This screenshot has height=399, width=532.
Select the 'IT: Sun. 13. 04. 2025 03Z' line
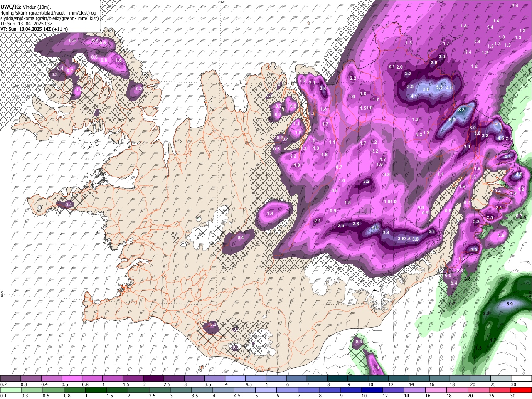27,24
